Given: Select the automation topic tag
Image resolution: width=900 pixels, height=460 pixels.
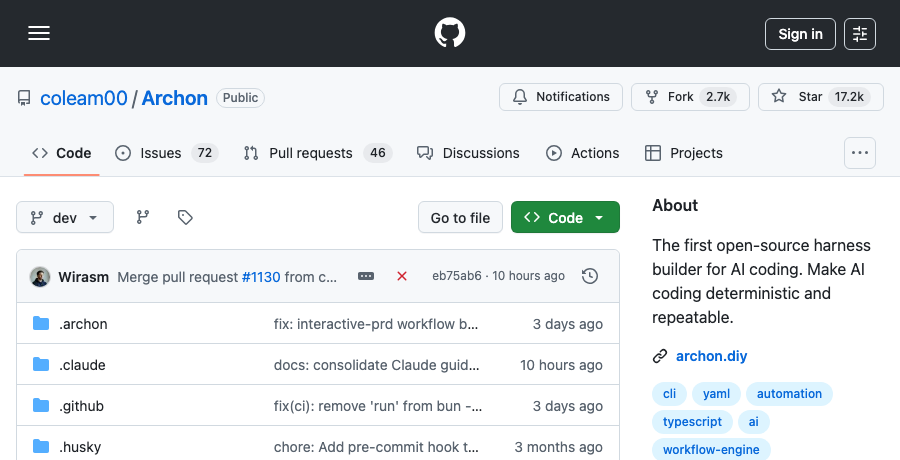Looking at the screenshot, I should click(789, 394).
